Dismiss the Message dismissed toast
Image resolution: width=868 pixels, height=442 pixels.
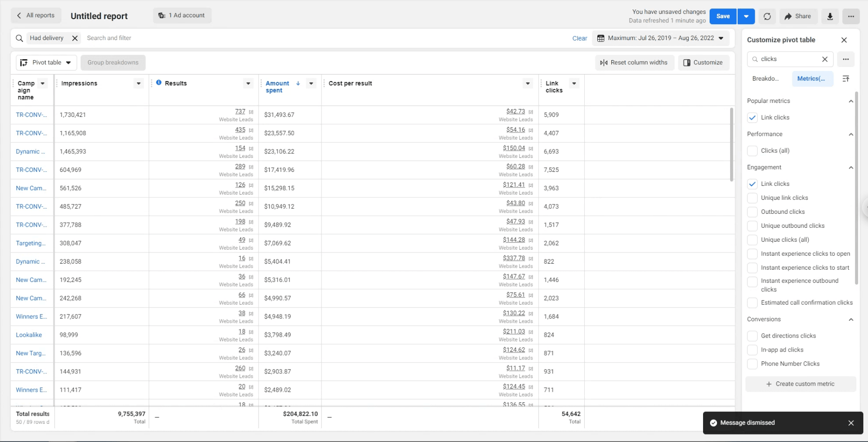(x=851, y=423)
